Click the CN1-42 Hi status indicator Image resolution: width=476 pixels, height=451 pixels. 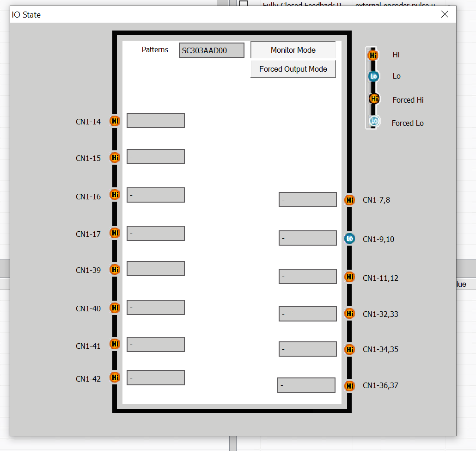point(115,377)
